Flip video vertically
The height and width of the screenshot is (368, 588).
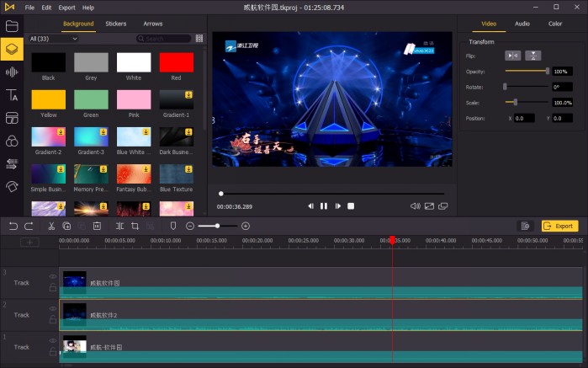point(532,56)
